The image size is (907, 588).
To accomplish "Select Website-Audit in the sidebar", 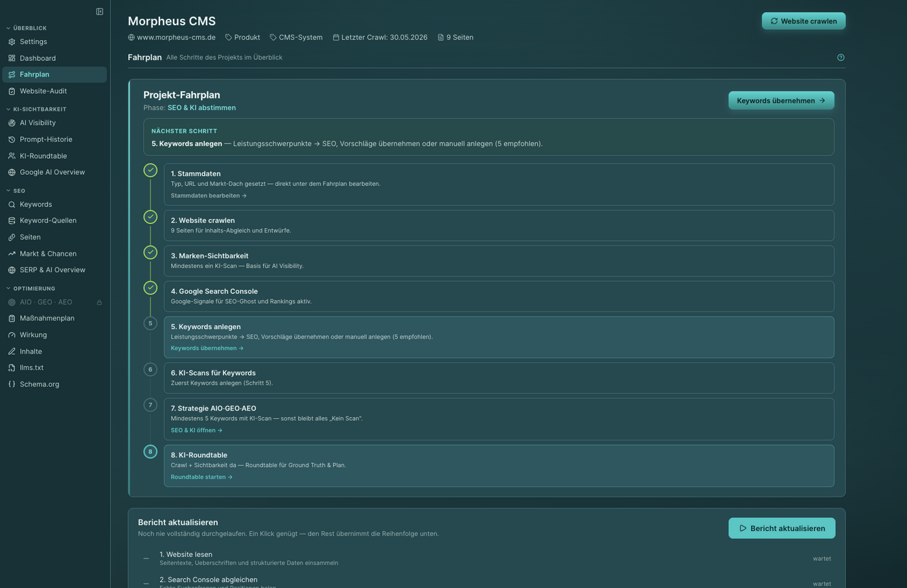I will pos(54,91).
